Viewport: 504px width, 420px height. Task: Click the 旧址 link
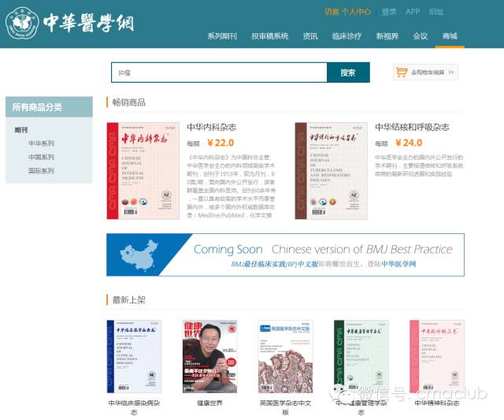[436, 12]
